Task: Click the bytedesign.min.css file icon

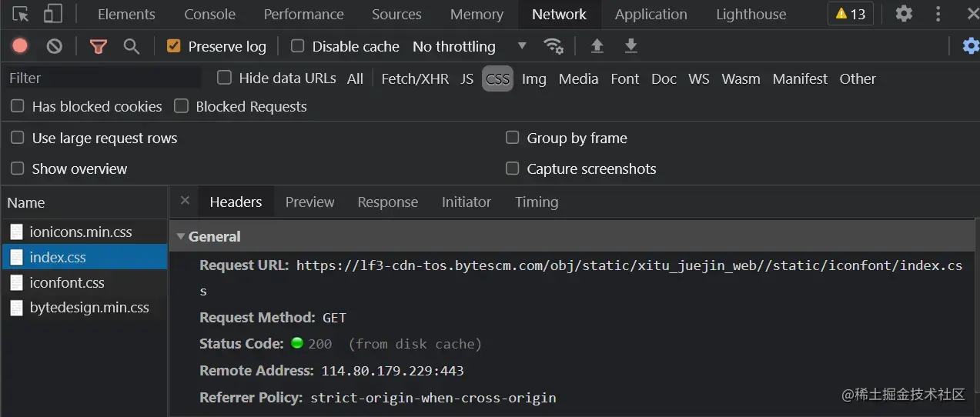Action: [x=16, y=308]
